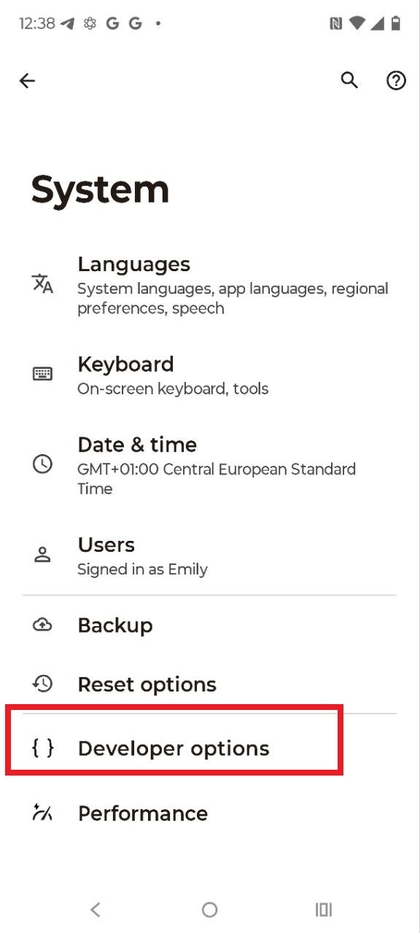
Task: Tap the curly braces Developer options icon
Action: click(x=42, y=748)
